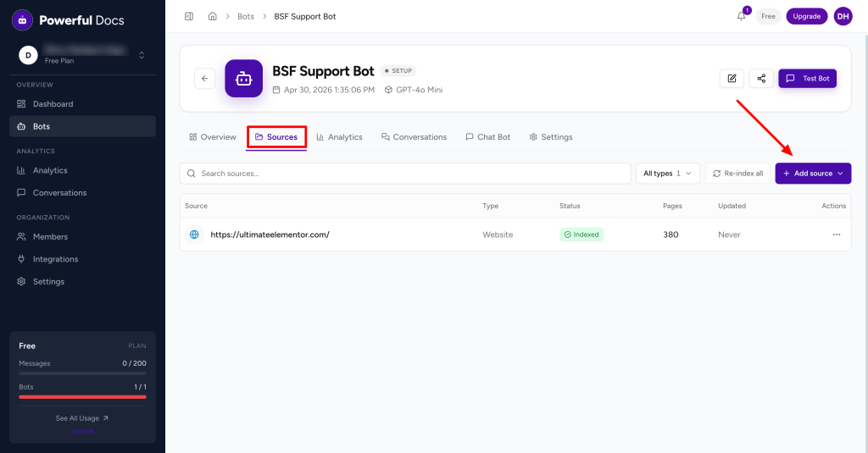The height and width of the screenshot is (453, 868).
Task: Click the BSF Support Bot avatar icon
Action: coord(243,79)
